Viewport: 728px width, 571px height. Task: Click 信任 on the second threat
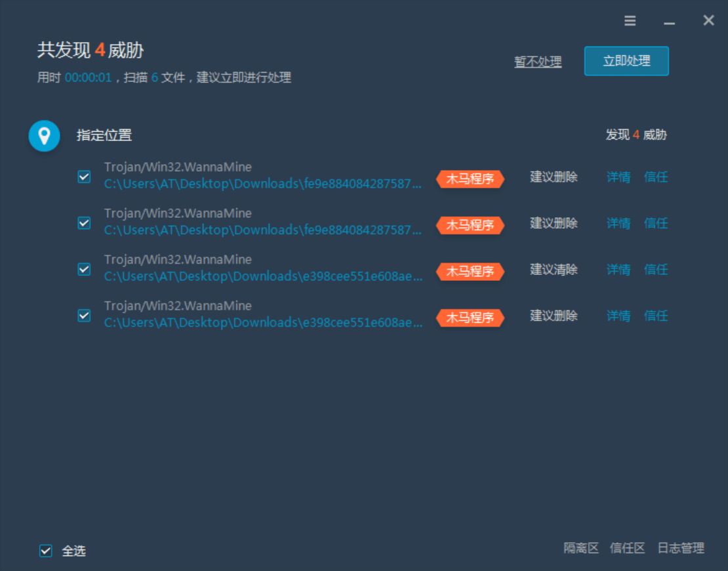pos(656,223)
